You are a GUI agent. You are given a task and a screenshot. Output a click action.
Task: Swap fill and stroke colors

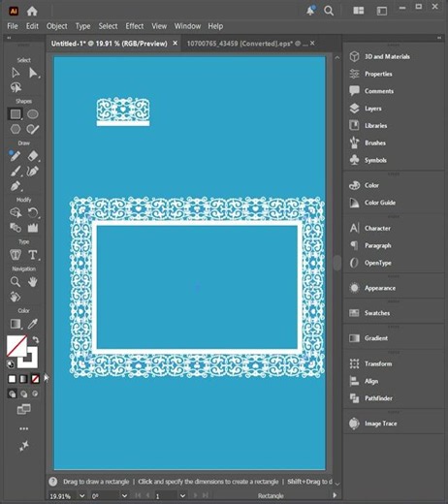36,339
